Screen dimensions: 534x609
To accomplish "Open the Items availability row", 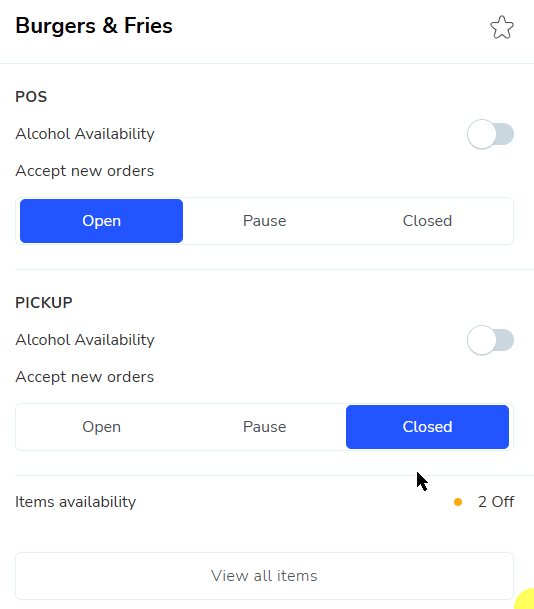I will tap(264, 502).
